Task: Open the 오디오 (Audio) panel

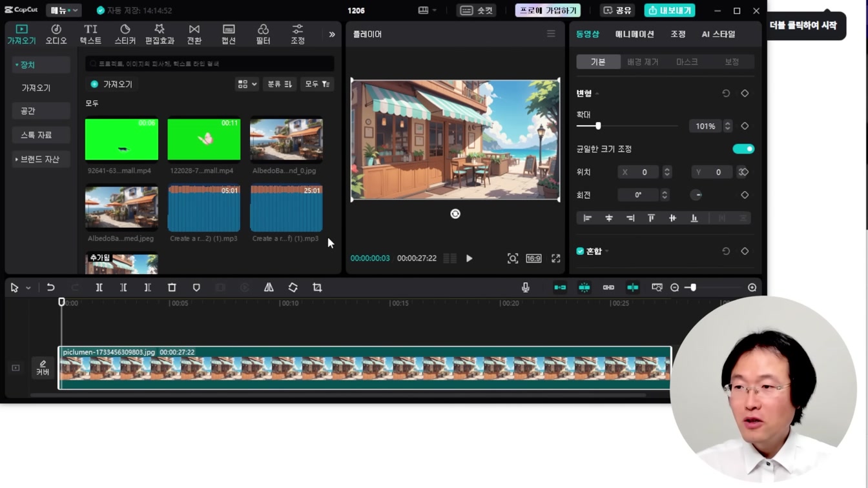Action: point(56,34)
